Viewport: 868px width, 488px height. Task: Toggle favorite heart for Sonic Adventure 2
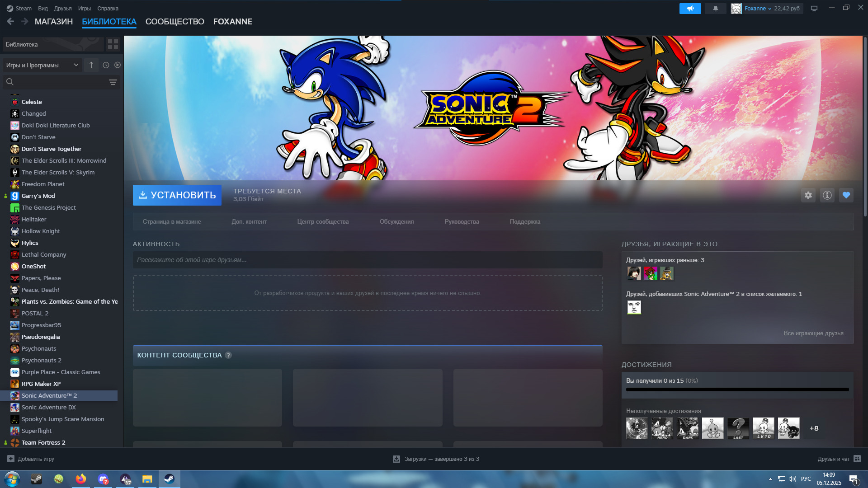pyautogui.click(x=846, y=195)
